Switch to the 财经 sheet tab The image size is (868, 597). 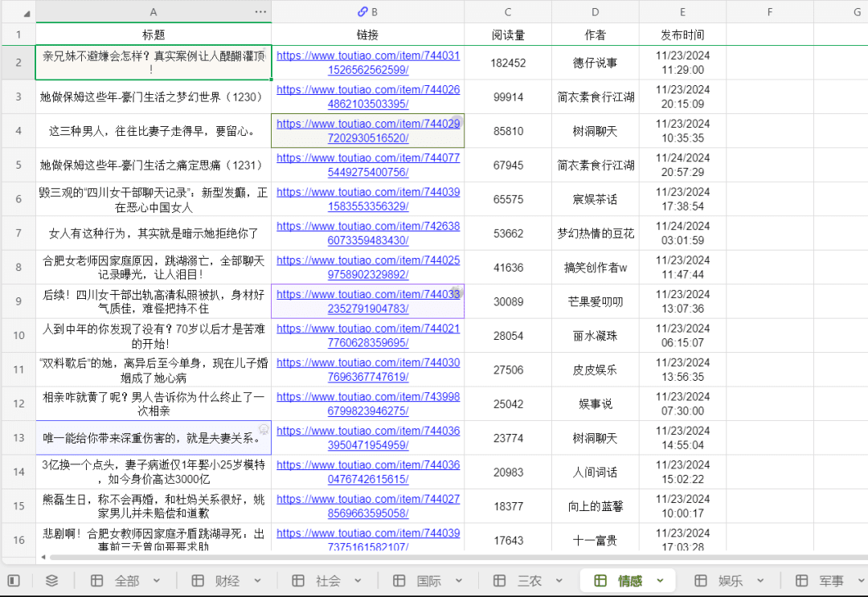(227, 580)
